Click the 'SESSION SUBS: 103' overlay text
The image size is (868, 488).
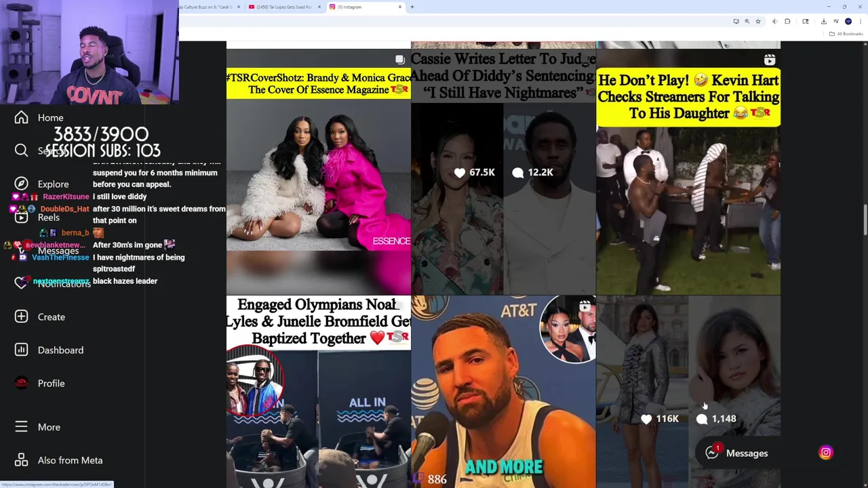point(102,150)
